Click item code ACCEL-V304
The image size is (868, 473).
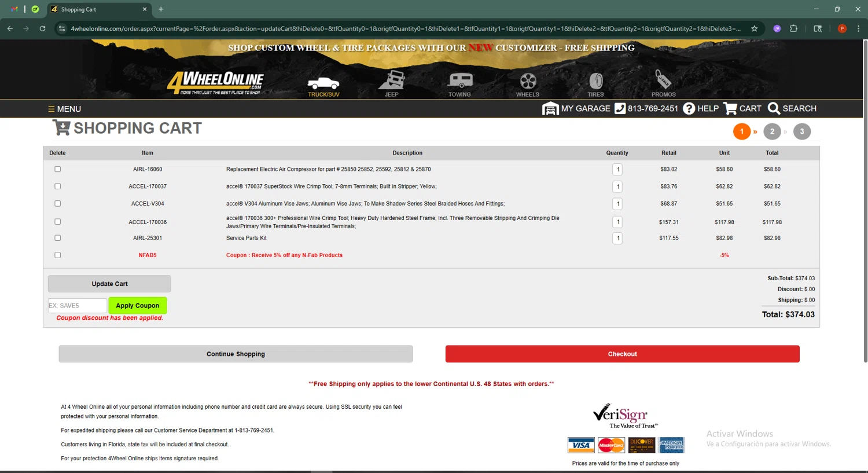[148, 204]
